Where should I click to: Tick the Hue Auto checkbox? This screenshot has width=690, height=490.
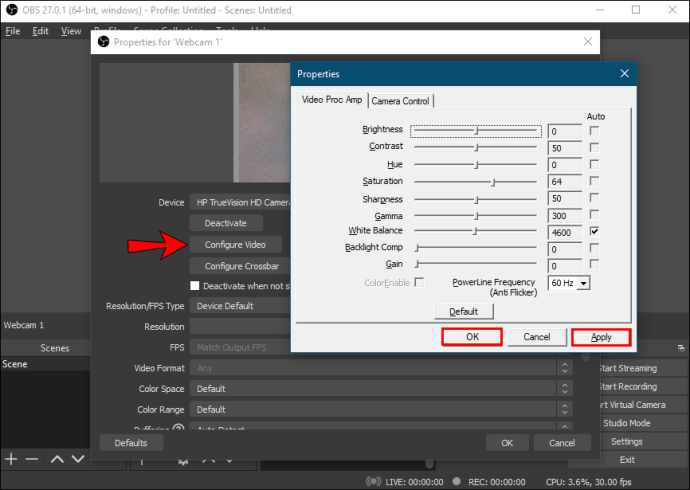pos(594,164)
